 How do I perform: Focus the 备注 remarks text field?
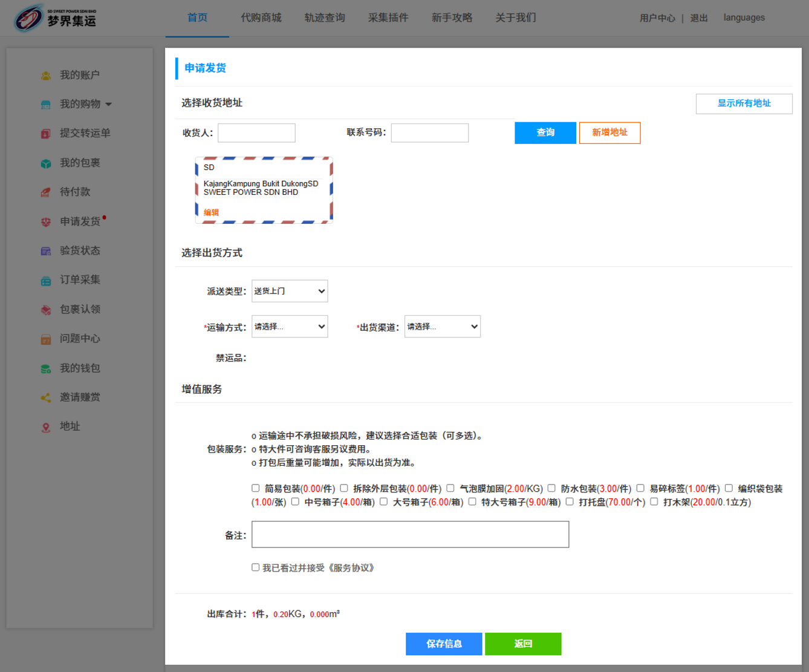(x=410, y=535)
